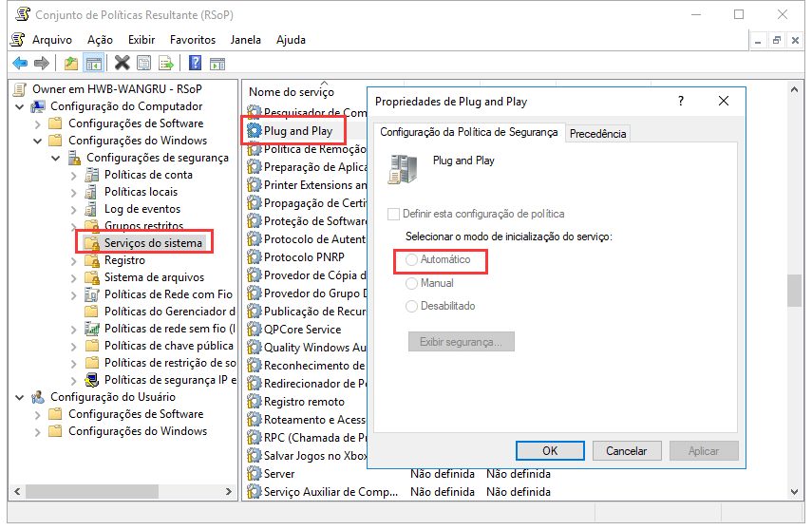Select the Desabilitado startup mode
Image resolution: width=812 pixels, height=530 pixels.
411,306
